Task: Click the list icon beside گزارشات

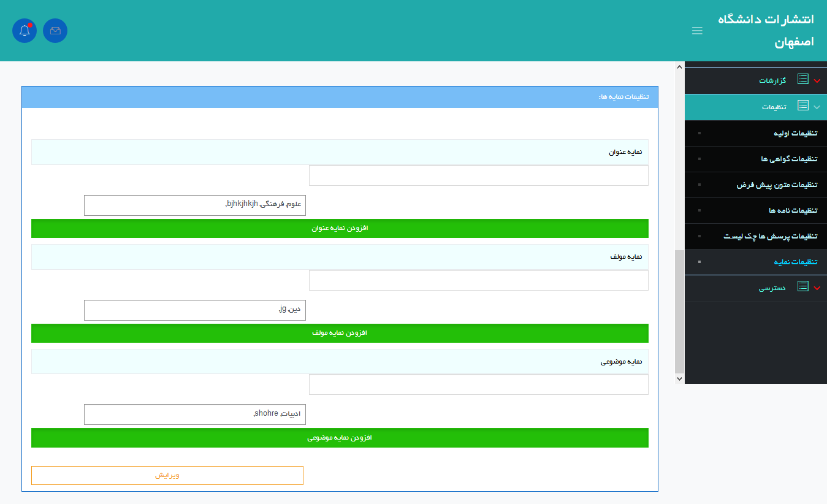Action: click(802, 80)
